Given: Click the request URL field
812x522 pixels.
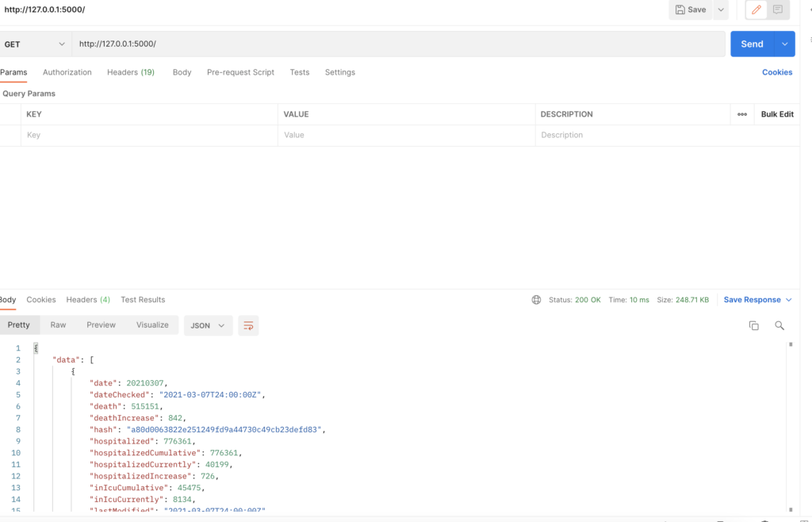Looking at the screenshot, I should pos(396,44).
